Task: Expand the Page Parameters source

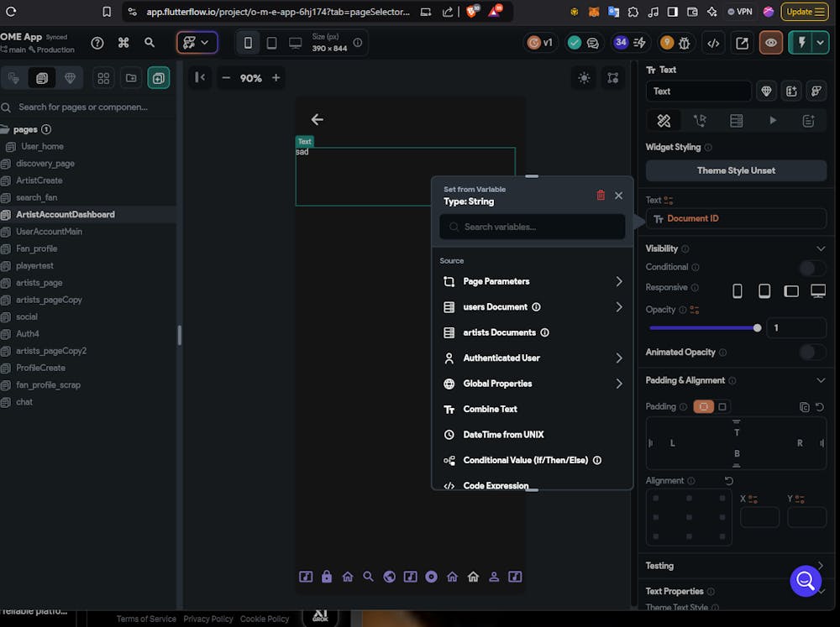Action: tap(533, 282)
